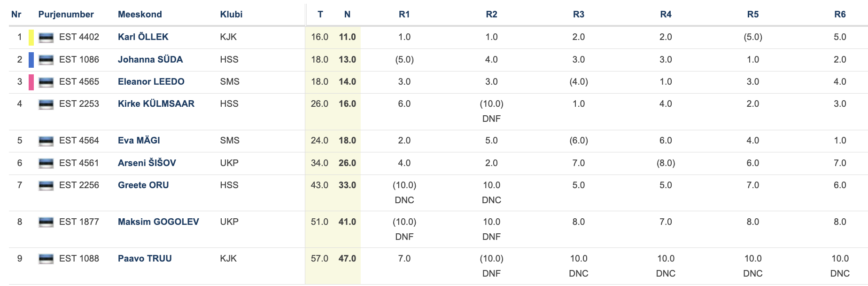Select the Klubi column header
Image resolution: width=868 pixels, height=286 pixels.
click(231, 14)
